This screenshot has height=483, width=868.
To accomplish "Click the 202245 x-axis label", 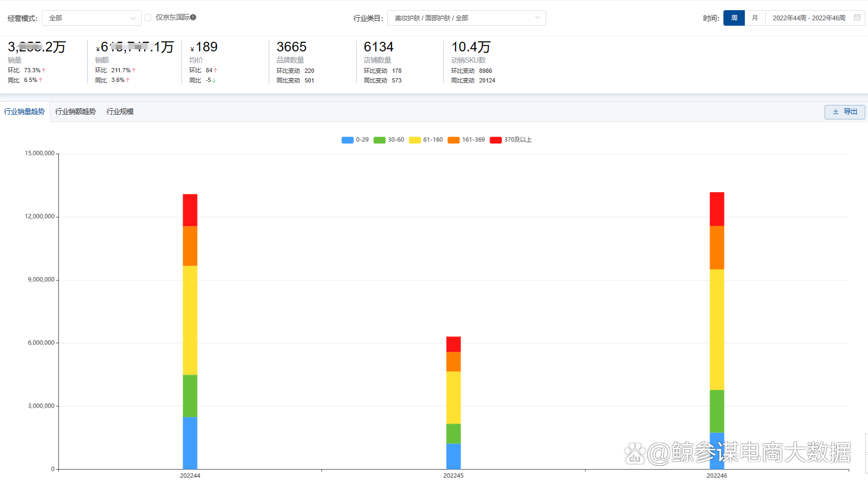I will point(454,476).
